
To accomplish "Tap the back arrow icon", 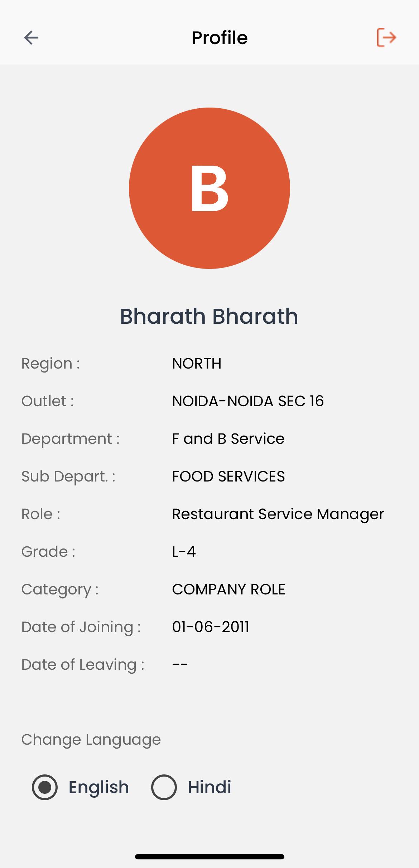I will click(31, 38).
